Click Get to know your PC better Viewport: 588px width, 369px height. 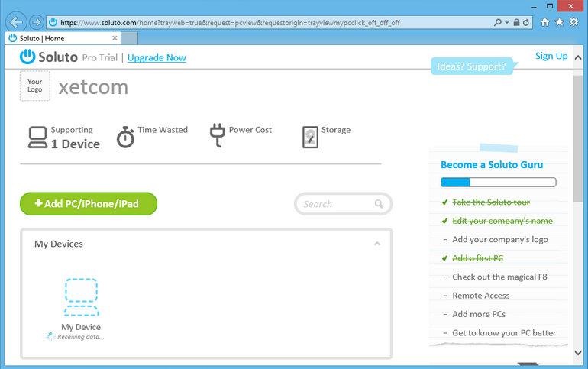(504, 333)
